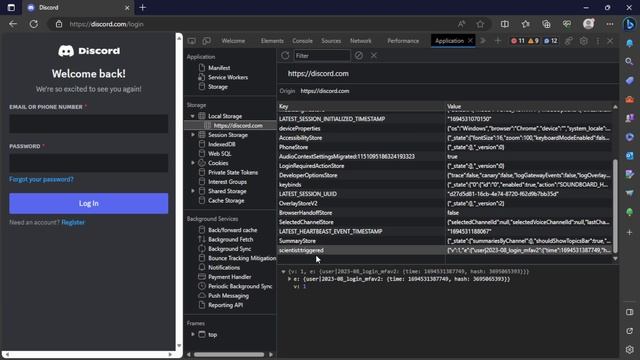The width and height of the screenshot is (640, 360).
Task: Open the browser Favorites star-list icon
Action: tap(525, 24)
